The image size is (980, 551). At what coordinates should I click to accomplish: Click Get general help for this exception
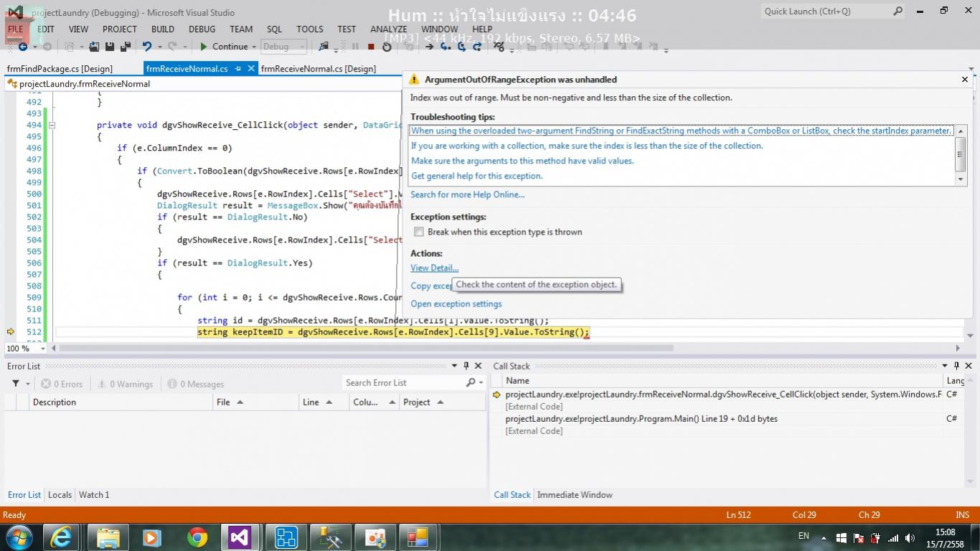point(477,176)
